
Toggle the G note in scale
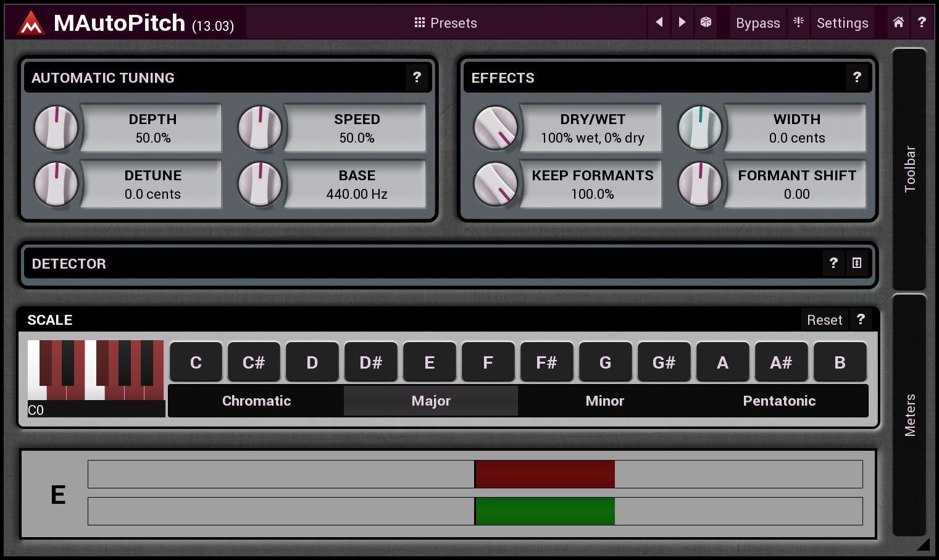[606, 362]
